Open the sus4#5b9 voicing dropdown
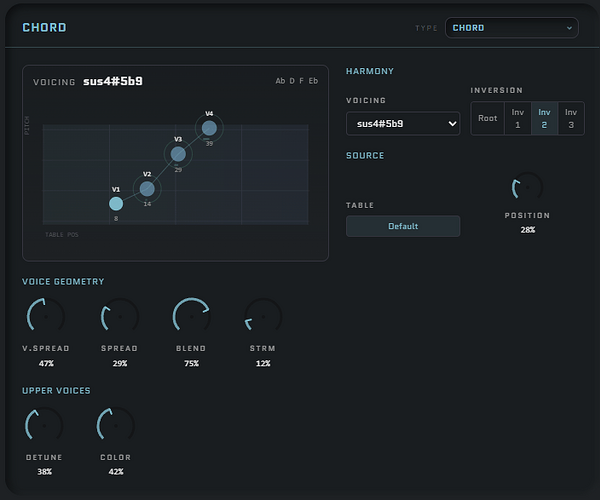The image size is (600, 500). coord(403,124)
